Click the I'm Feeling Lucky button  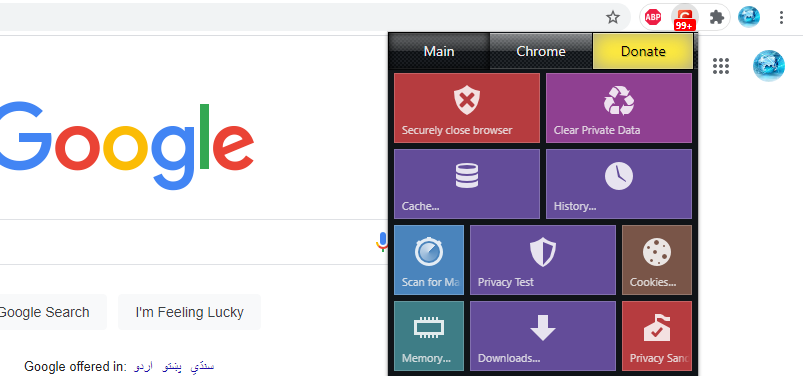click(x=189, y=312)
